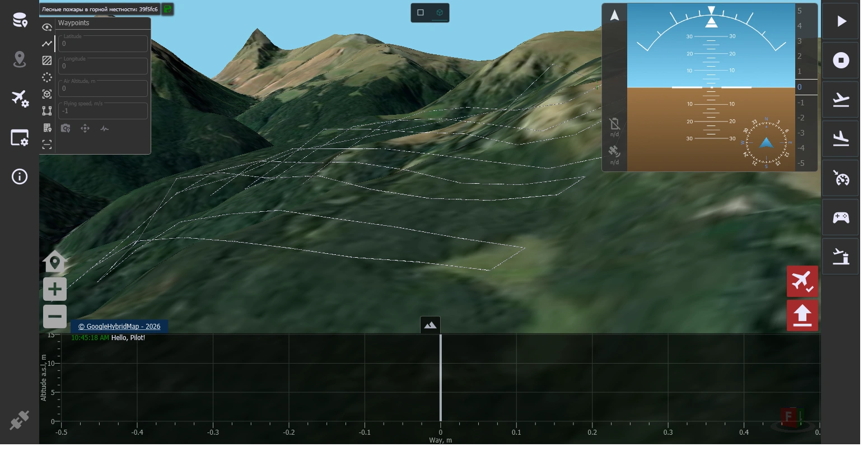868x465 pixels.
Task: Click the red preflight check airplane icon
Action: [802, 281]
